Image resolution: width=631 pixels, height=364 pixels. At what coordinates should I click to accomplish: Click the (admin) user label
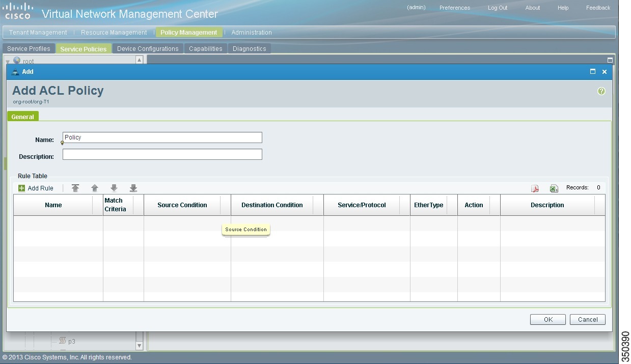click(x=416, y=8)
